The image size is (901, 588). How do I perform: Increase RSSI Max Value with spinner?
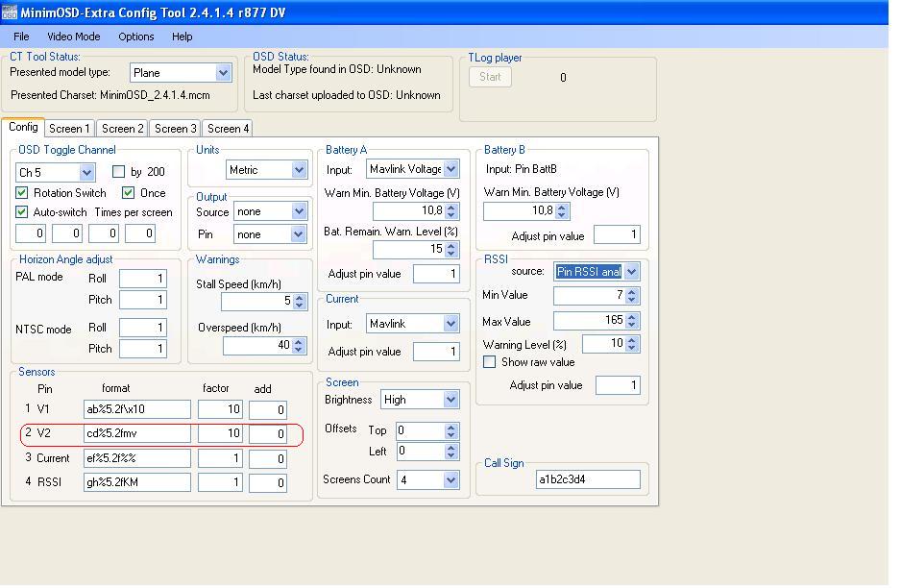pos(632,317)
